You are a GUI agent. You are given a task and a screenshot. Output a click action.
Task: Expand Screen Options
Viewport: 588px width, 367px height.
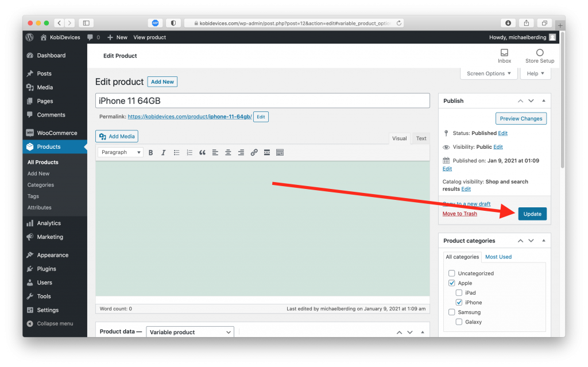[489, 74]
